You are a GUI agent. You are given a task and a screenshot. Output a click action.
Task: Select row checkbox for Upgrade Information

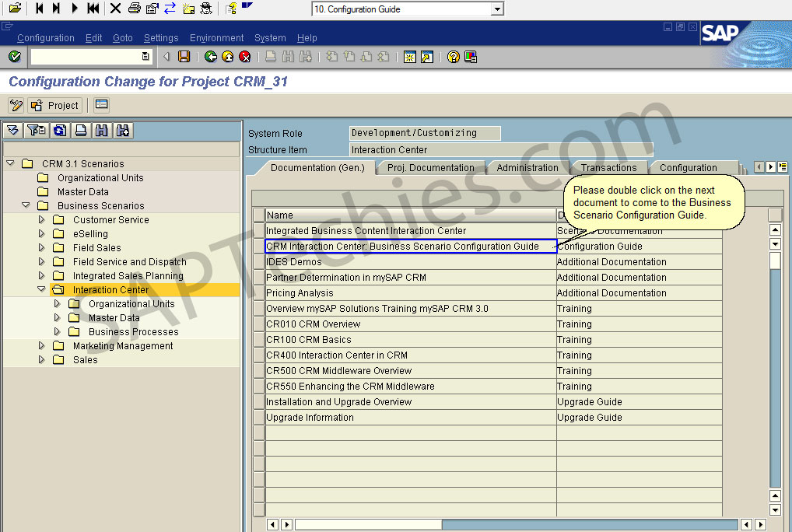pyautogui.click(x=258, y=418)
